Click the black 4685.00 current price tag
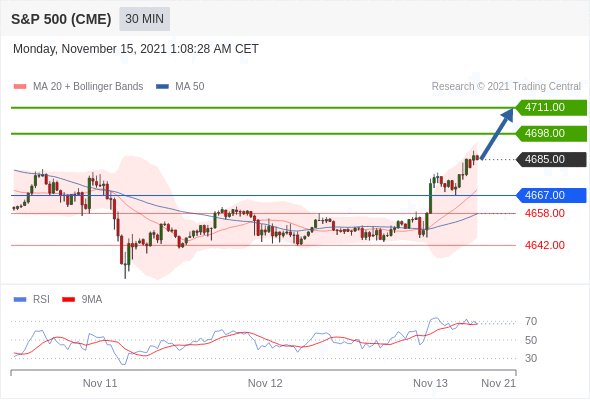This screenshot has width=590, height=400. 551,160
